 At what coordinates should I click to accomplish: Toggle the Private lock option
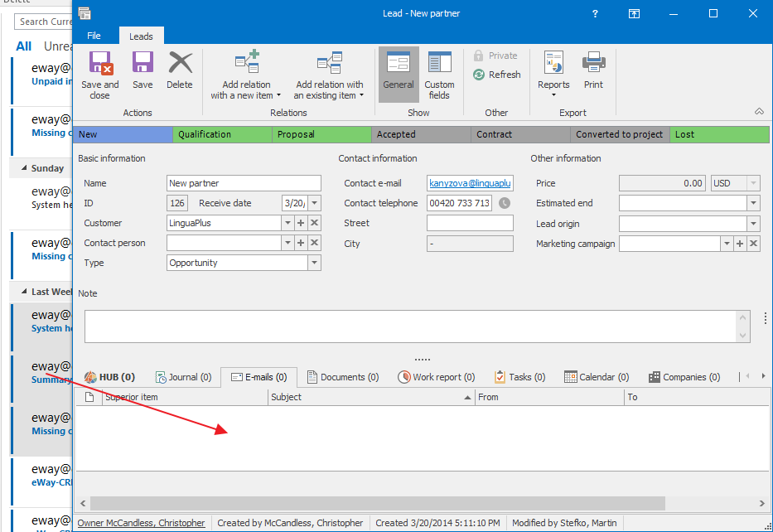click(x=495, y=56)
